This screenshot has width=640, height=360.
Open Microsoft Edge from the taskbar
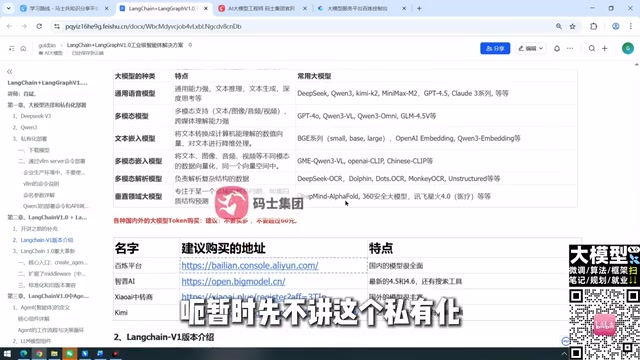pos(23,353)
